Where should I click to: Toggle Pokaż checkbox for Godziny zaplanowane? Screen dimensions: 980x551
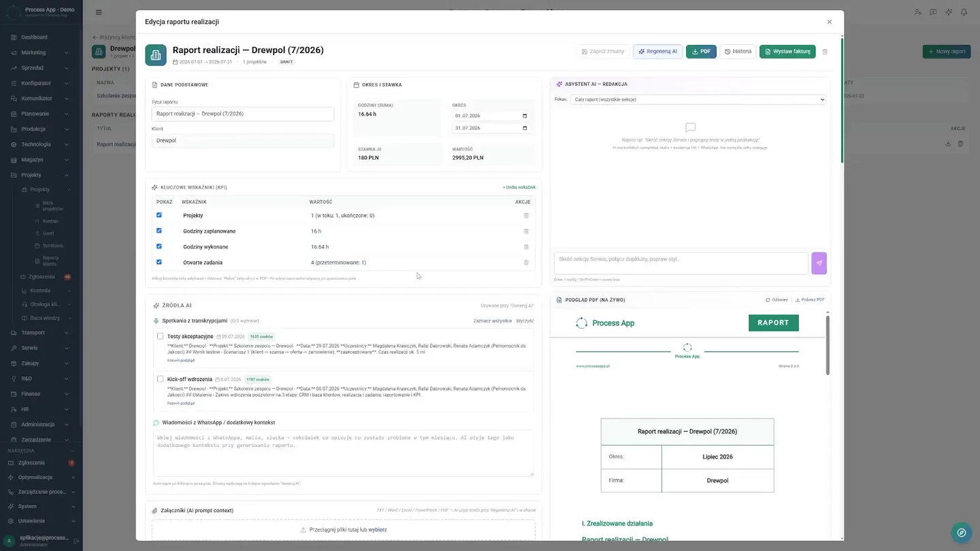[x=159, y=231]
